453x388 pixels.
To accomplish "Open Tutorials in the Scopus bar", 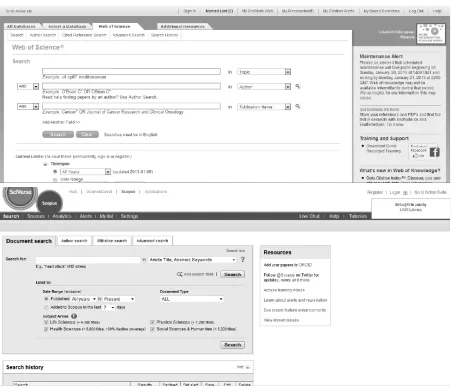I will point(358,216).
